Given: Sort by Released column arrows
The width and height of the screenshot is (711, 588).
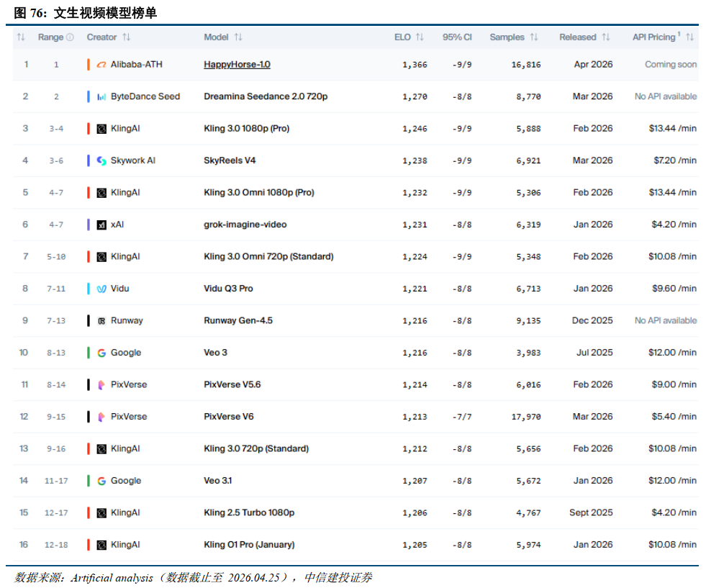Looking at the screenshot, I should 606,37.
